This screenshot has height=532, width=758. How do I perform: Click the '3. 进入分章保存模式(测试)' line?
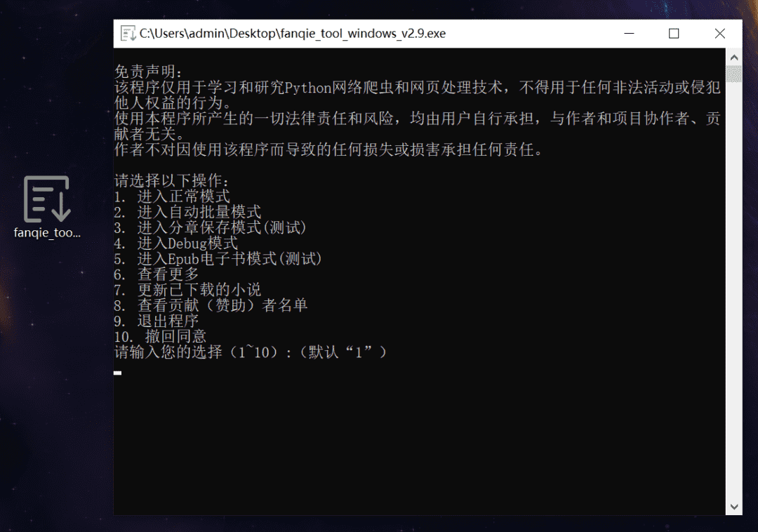(x=211, y=227)
